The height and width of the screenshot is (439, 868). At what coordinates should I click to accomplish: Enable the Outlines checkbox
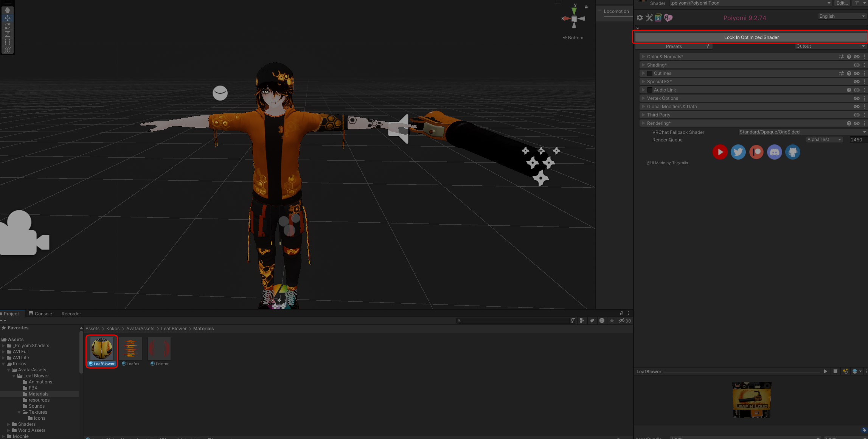coord(650,73)
